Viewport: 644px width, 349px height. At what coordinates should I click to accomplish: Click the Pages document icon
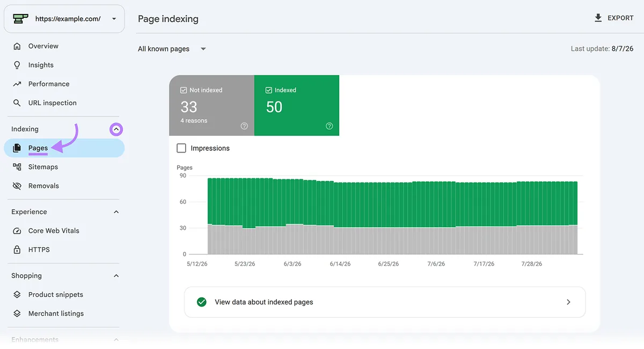click(x=17, y=148)
